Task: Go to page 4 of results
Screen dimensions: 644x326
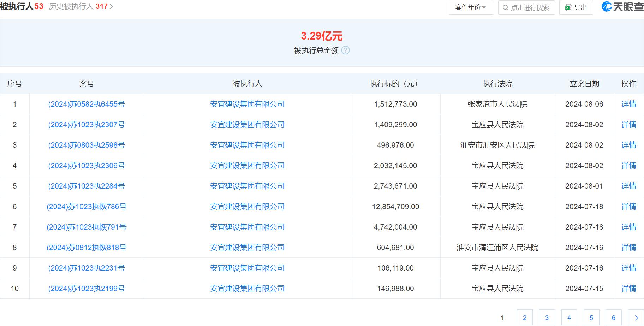Action: pos(569,318)
